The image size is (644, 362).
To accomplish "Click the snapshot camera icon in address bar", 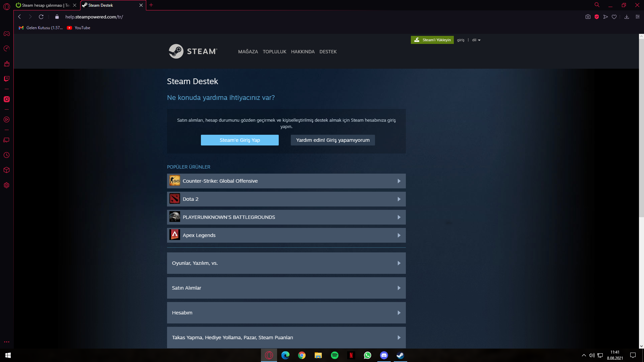I will [588, 17].
